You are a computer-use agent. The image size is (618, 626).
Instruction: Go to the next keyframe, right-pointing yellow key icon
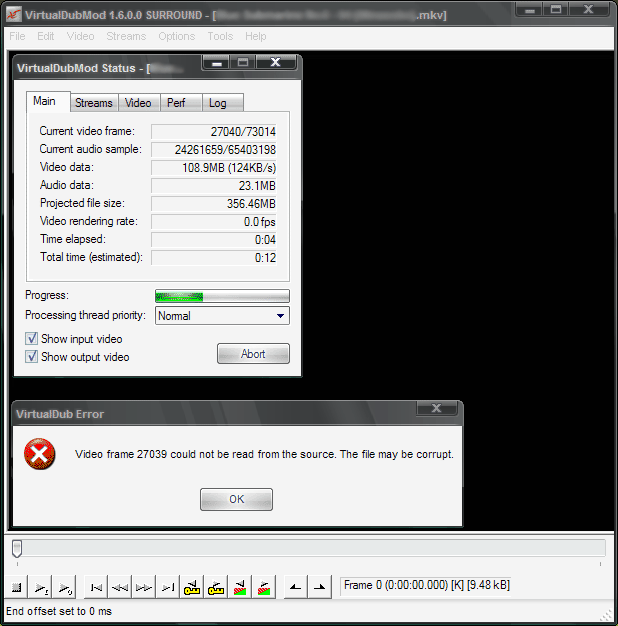pos(216,587)
